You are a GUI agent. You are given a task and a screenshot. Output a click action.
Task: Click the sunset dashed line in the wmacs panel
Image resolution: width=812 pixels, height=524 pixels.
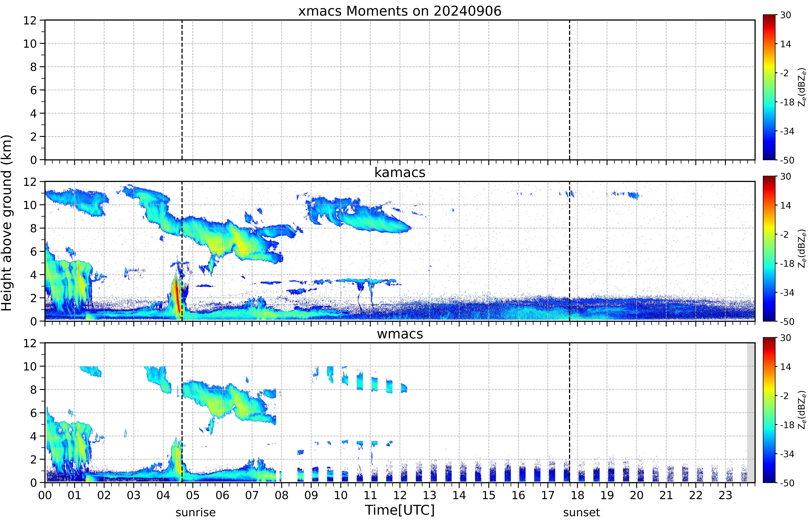click(569, 413)
